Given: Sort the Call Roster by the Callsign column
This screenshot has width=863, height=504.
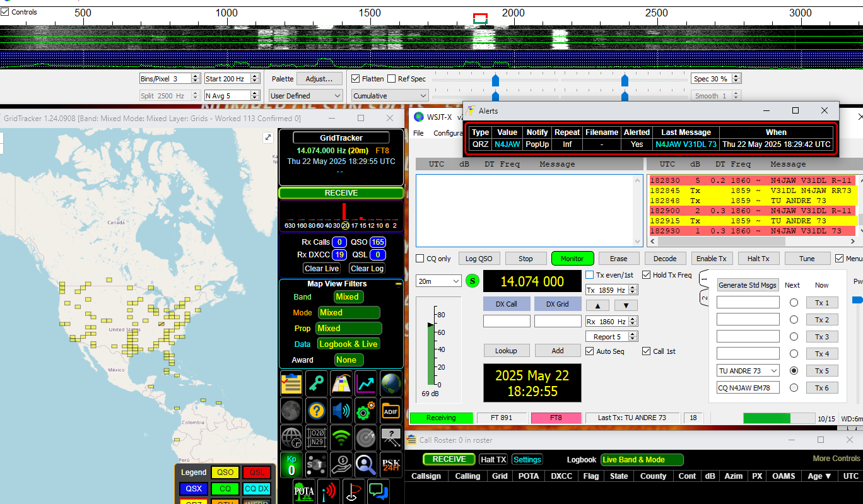Looking at the screenshot, I should tap(426, 476).
